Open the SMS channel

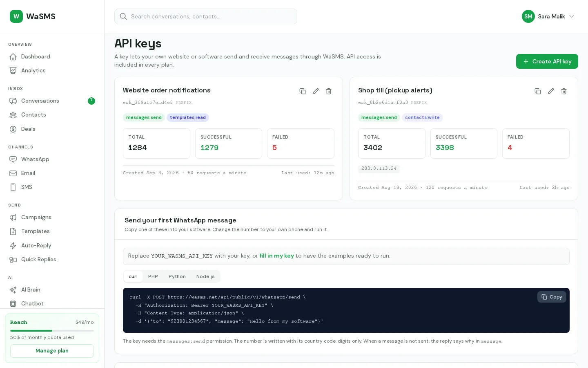click(x=52, y=187)
